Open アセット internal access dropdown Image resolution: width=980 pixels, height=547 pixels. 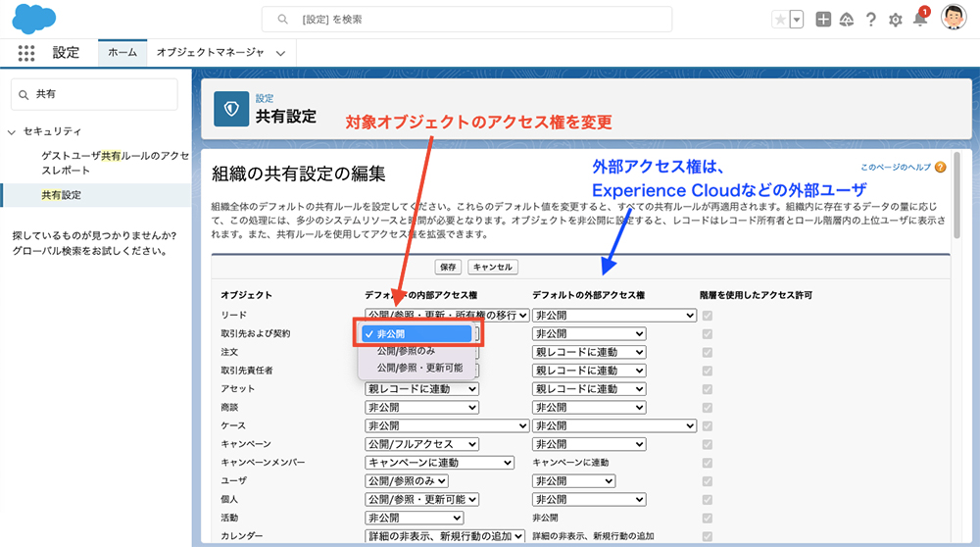pyautogui.click(x=421, y=389)
